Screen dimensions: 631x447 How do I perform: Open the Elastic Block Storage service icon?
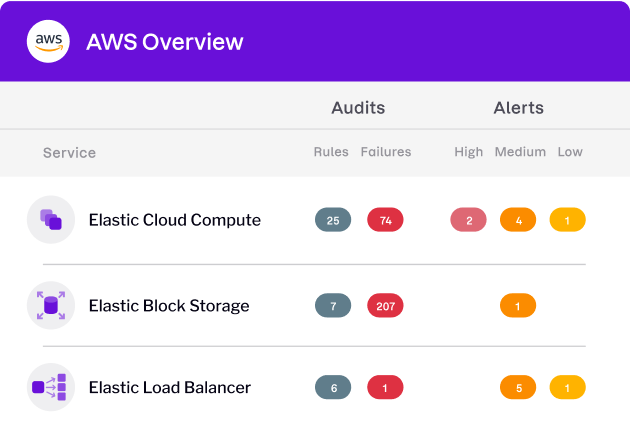(51, 305)
